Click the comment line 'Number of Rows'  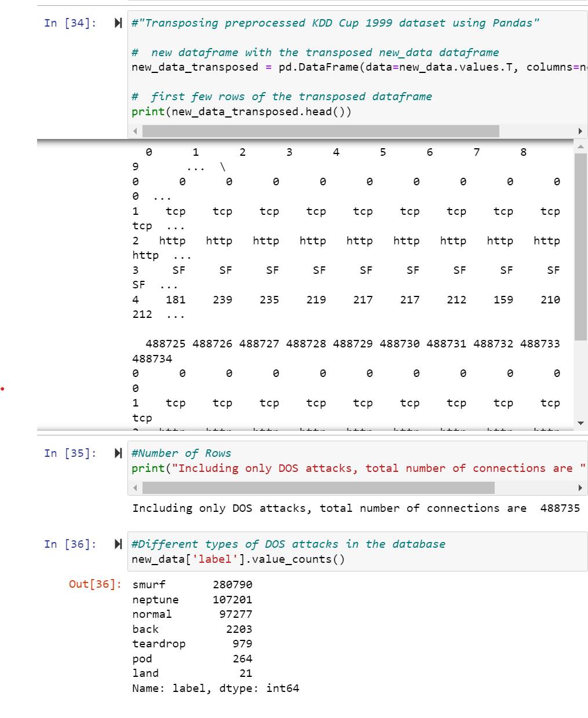tap(182, 453)
